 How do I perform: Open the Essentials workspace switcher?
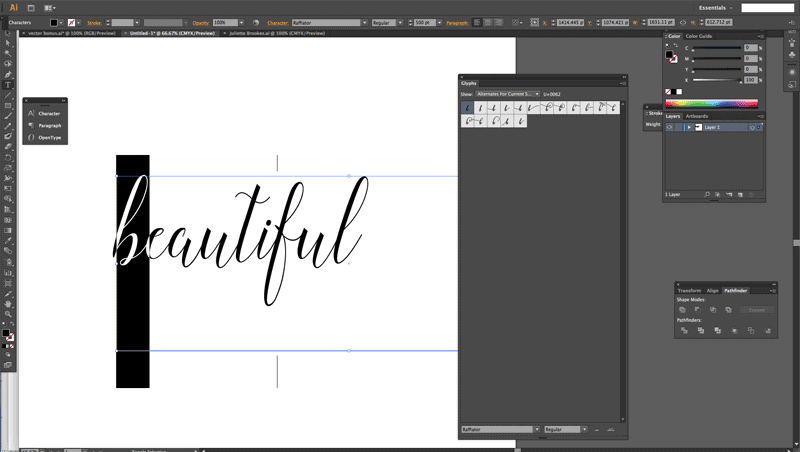[715, 8]
